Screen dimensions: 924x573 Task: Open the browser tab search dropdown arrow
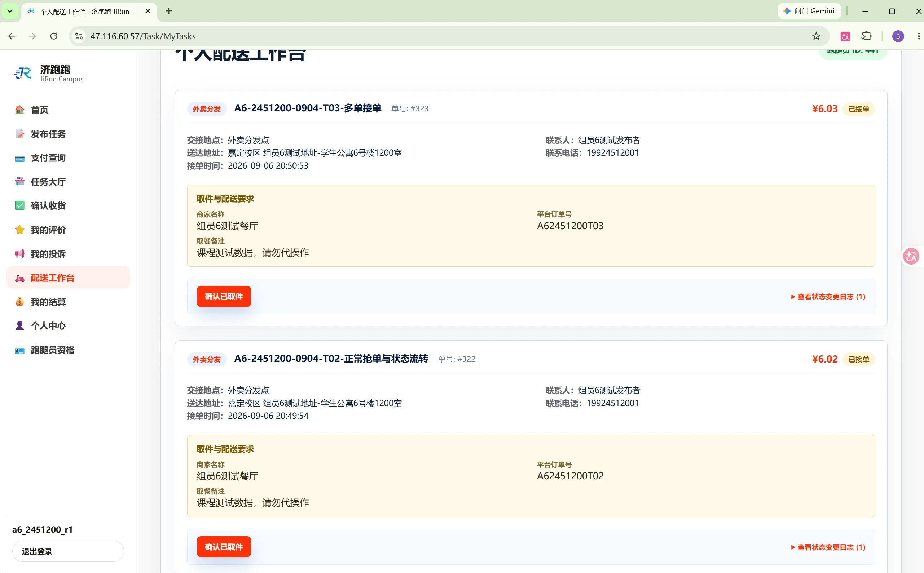click(x=10, y=11)
